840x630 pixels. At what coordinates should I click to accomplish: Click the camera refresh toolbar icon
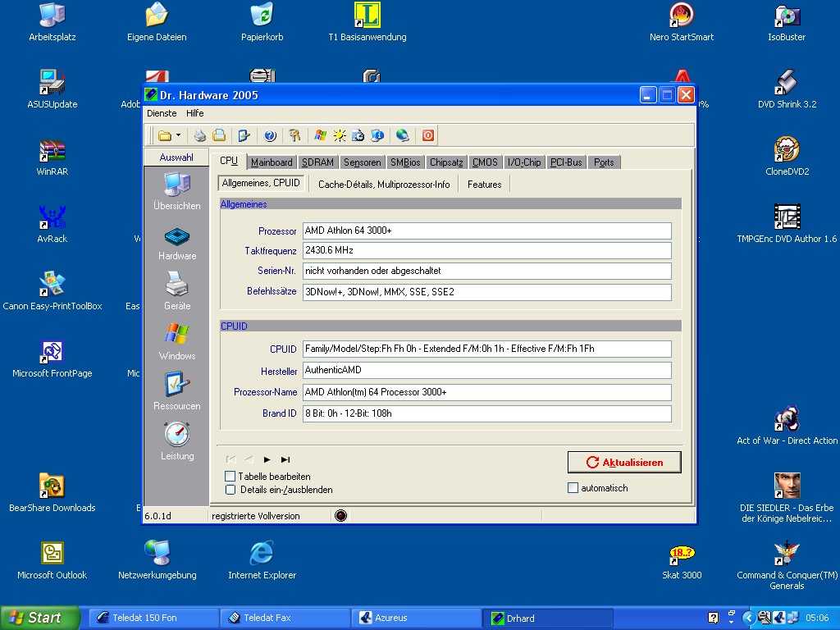pyautogui.click(x=358, y=135)
